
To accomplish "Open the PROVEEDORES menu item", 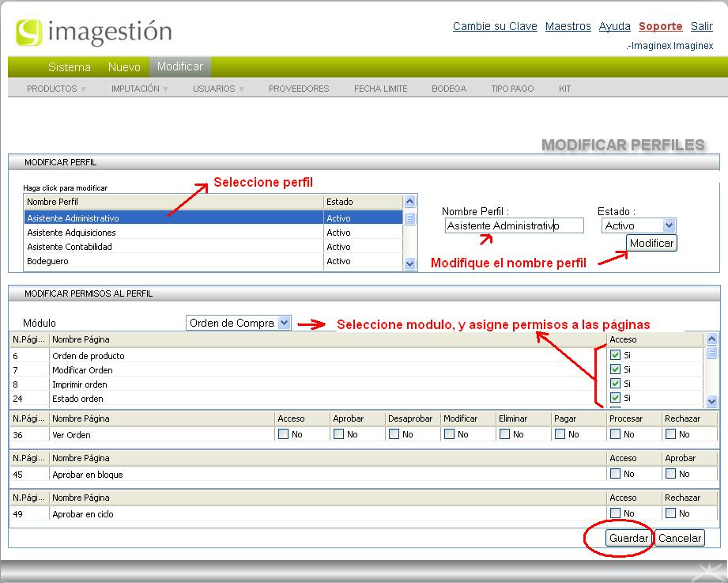I will (299, 89).
